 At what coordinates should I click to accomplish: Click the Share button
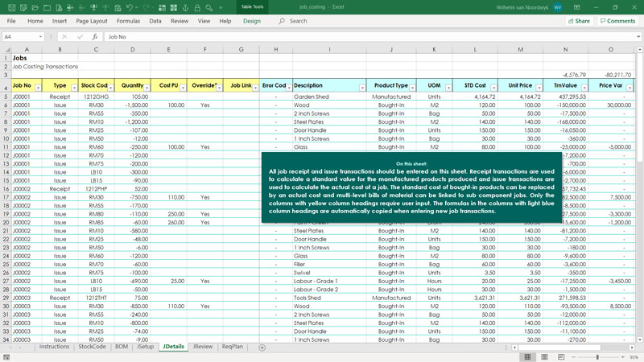pos(579,21)
